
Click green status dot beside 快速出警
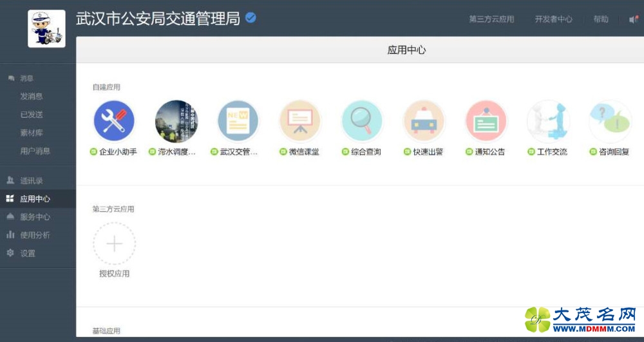407,152
